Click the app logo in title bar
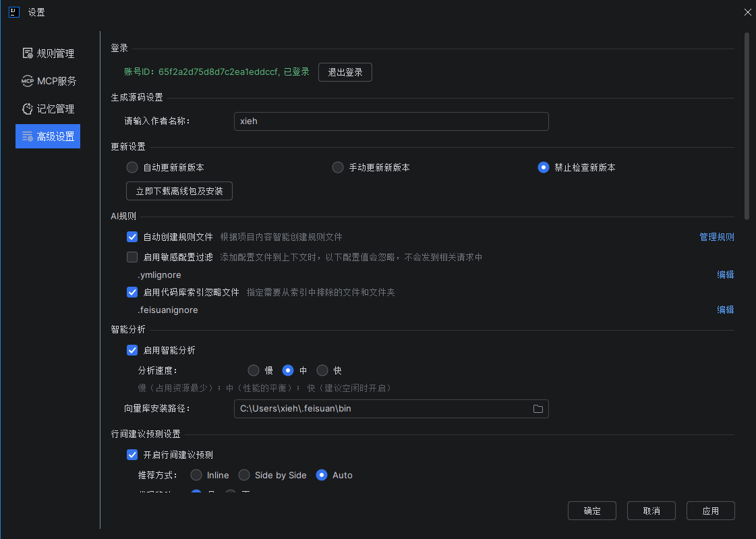 (x=13, y=11)
